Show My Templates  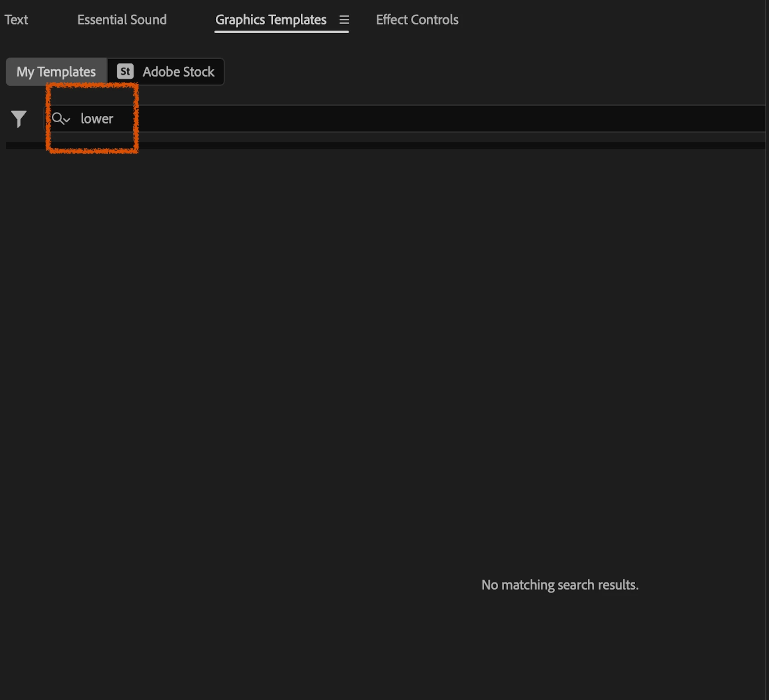click(x=56, y=71)
